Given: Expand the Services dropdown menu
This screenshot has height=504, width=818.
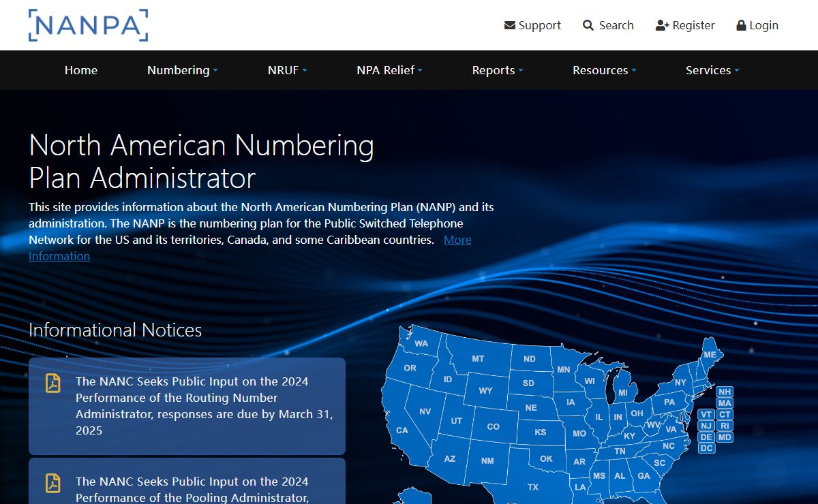Looking at the screenshot, I should (x=712, y=70).
